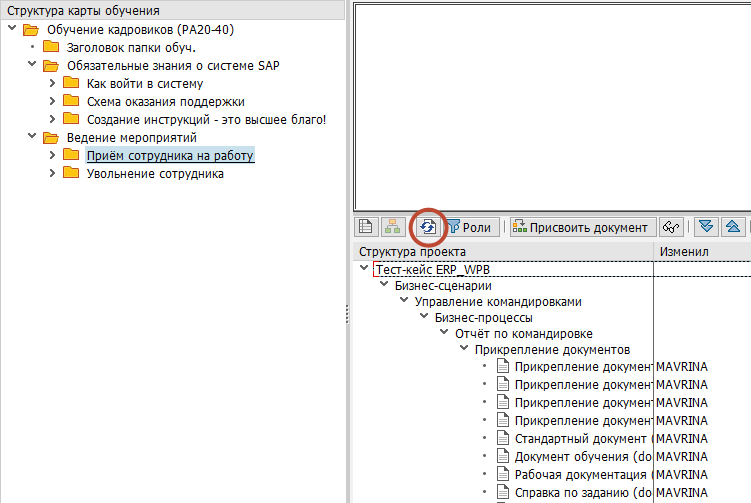751x503 pixels.
Task: Select Как войти в систему label
Action: (145, 84)
